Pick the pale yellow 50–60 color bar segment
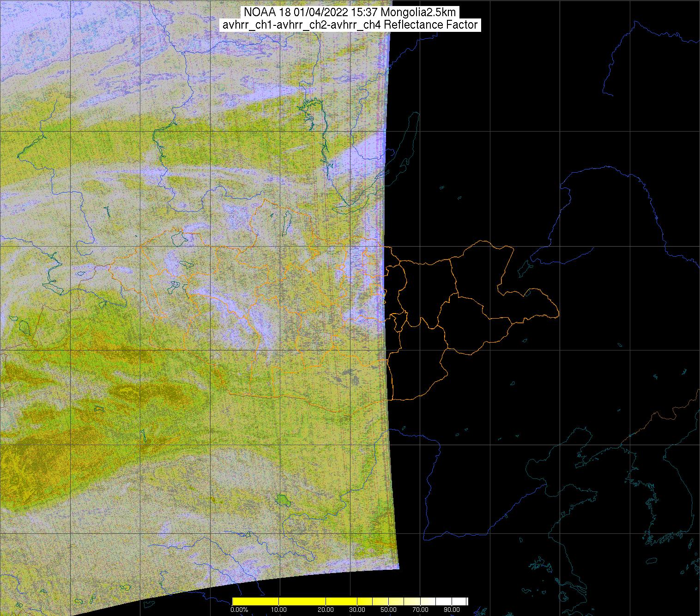700x616 pixels. [x=396, y=601]
